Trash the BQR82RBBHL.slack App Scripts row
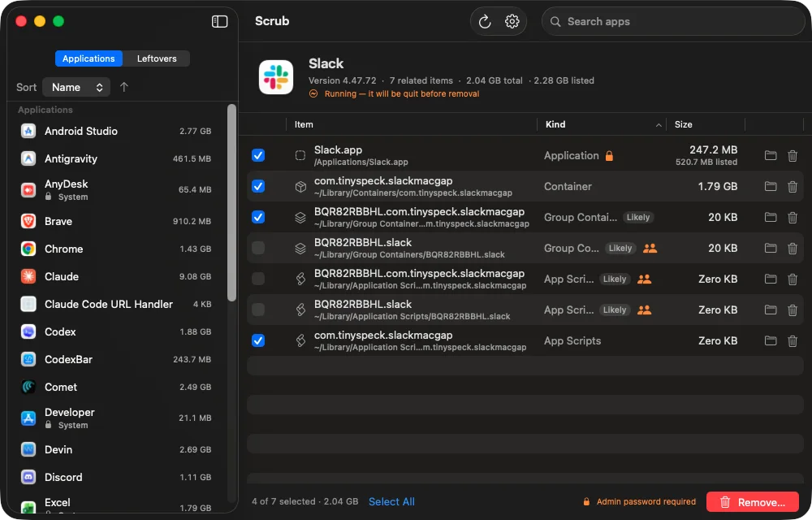 793,310
